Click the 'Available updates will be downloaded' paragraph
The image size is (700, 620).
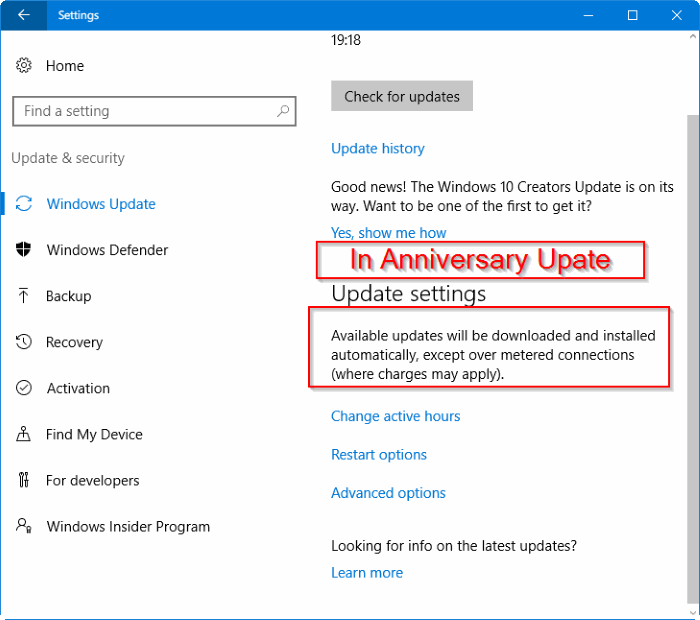point(493,355)
